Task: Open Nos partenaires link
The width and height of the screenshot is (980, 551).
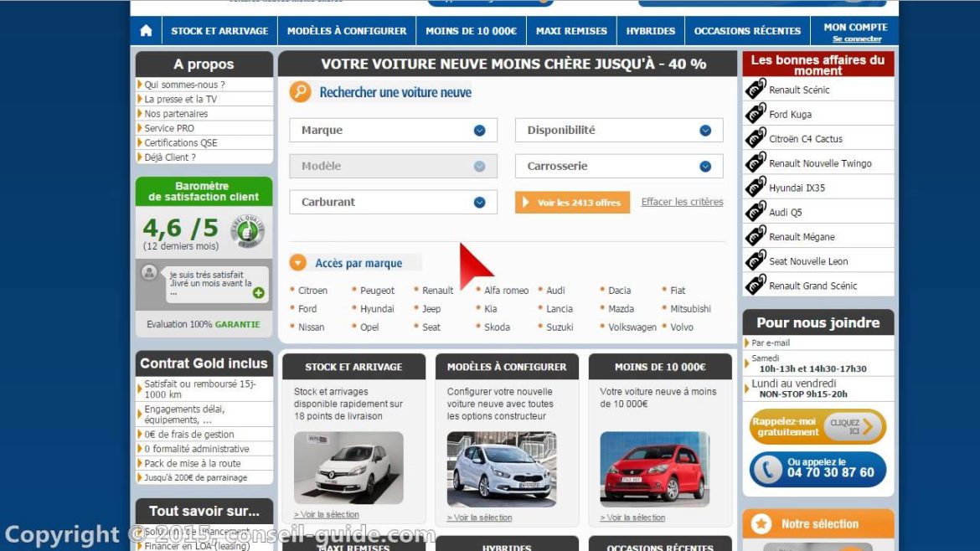Action: (x=176, y=114)
